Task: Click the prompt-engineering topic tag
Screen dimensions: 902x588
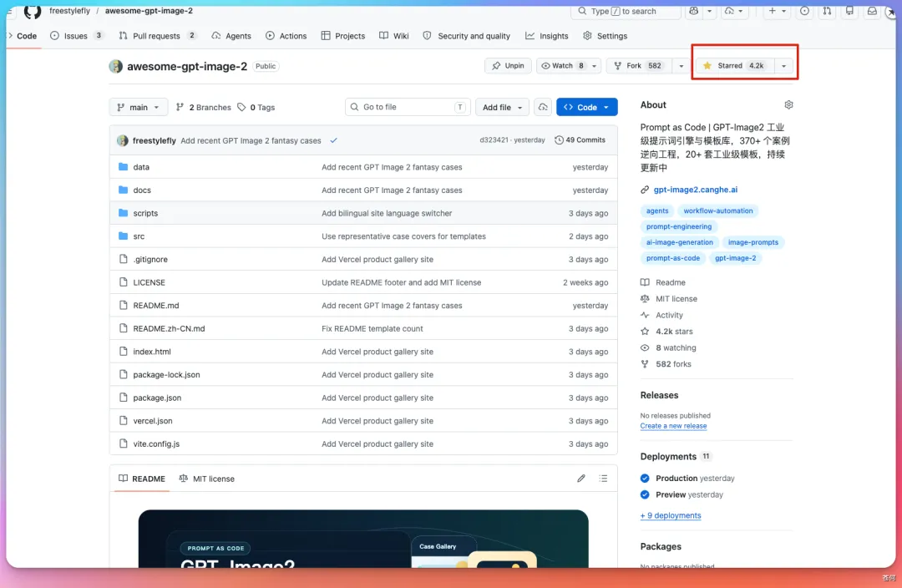Action: point(679,226)
